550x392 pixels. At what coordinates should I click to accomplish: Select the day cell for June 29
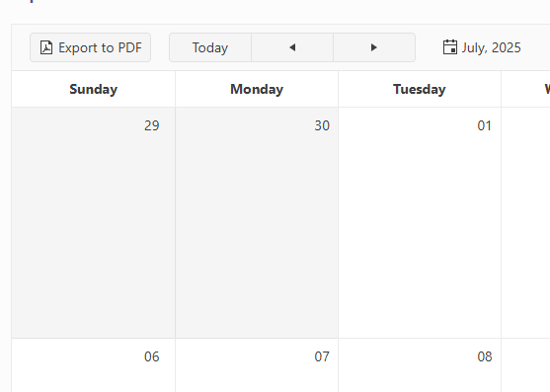[93, 222]
